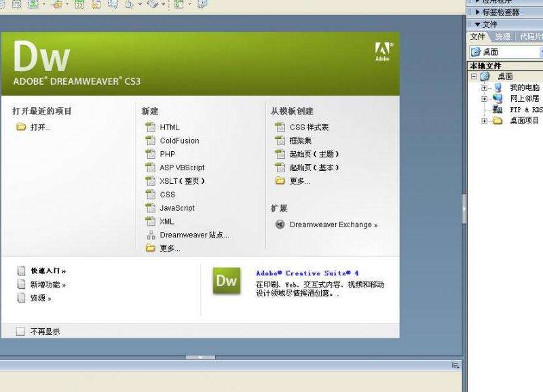Open the 新增功能 page

point(41,285)
